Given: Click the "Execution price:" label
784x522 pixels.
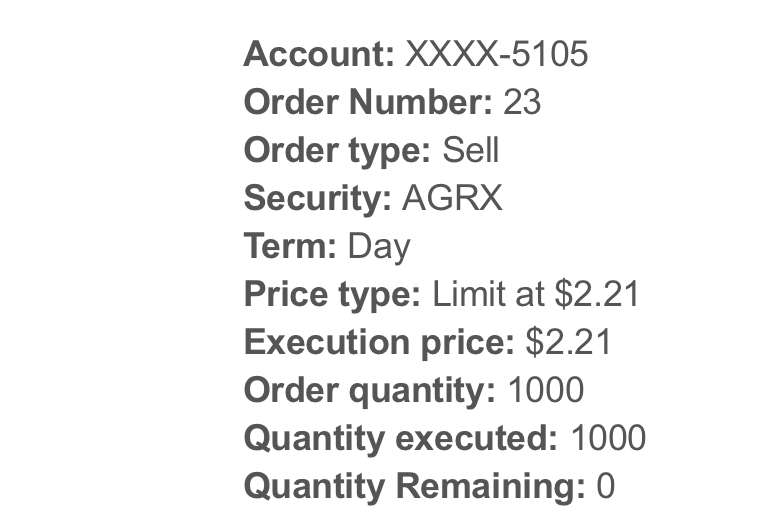Looking at the screenshot, I should coord(379,342).
